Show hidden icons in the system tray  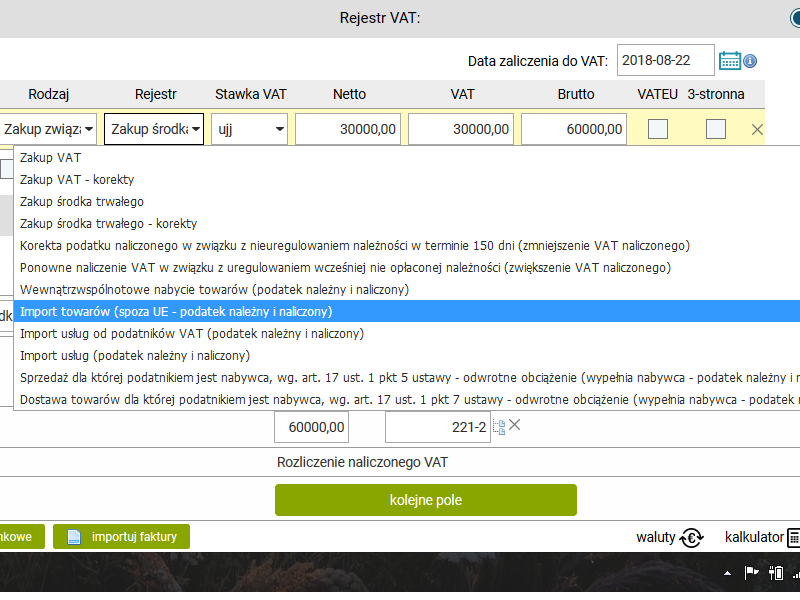pyautogui.click(x=727, y=574)
